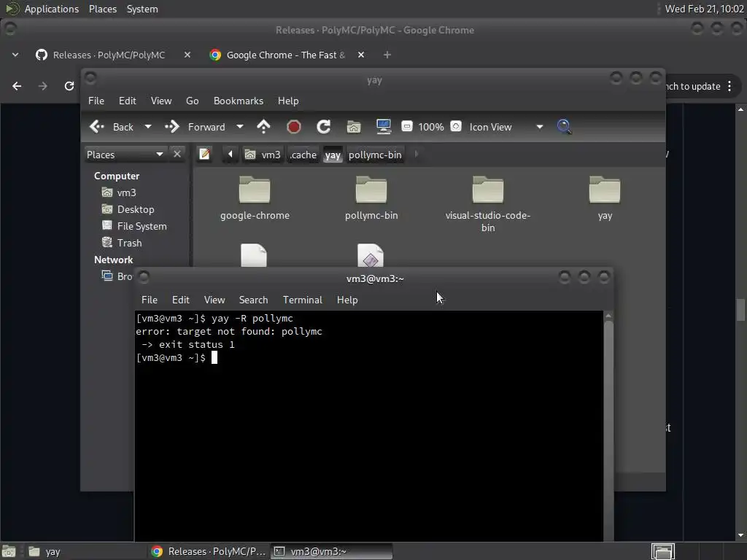Open the System panel menu
This screenshot has height=560, width=747.
coord(142,9)
